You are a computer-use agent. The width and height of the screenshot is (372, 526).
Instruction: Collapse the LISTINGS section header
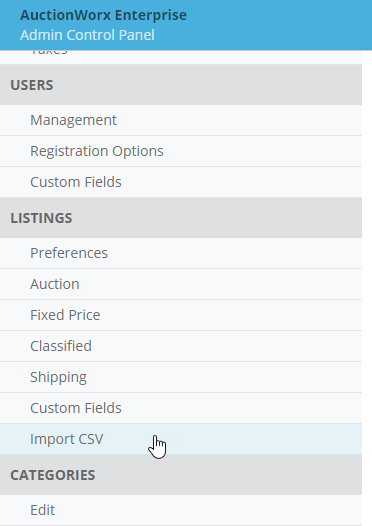click(181, 218)
